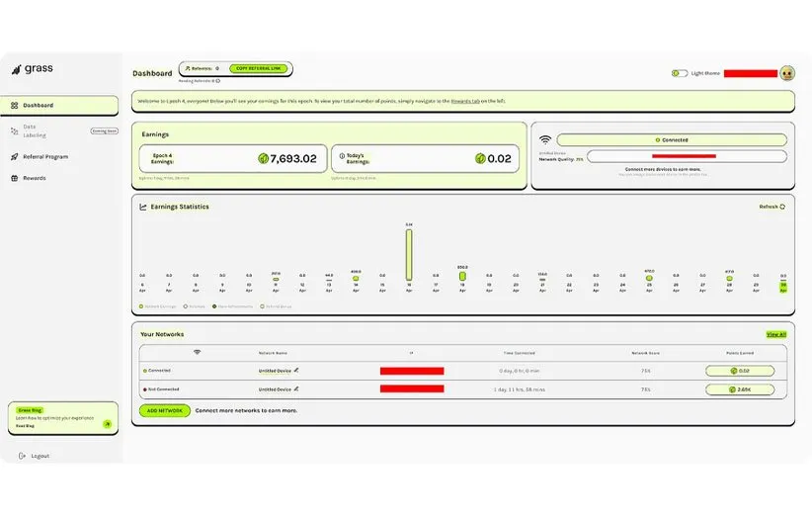This screenshot has height=516, width=812.
Task: Edit the not connected Untitled Device name
Action: point(296,389)
